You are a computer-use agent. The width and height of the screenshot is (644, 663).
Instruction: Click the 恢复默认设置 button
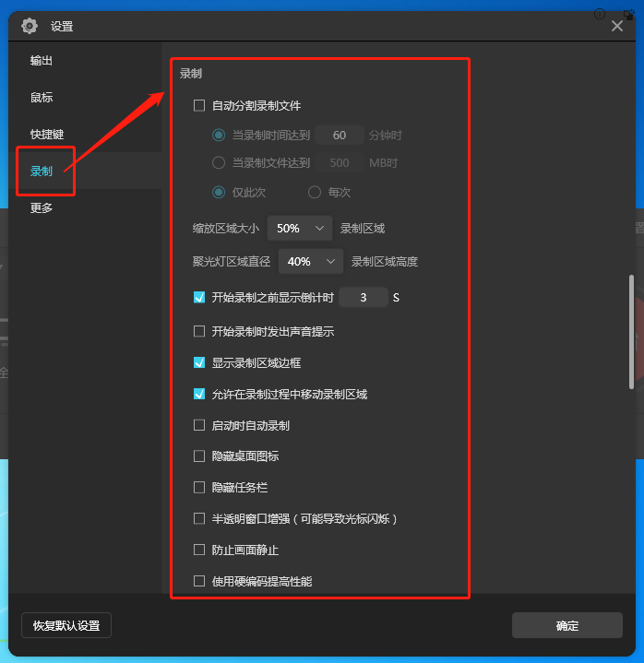coord(66,625)
